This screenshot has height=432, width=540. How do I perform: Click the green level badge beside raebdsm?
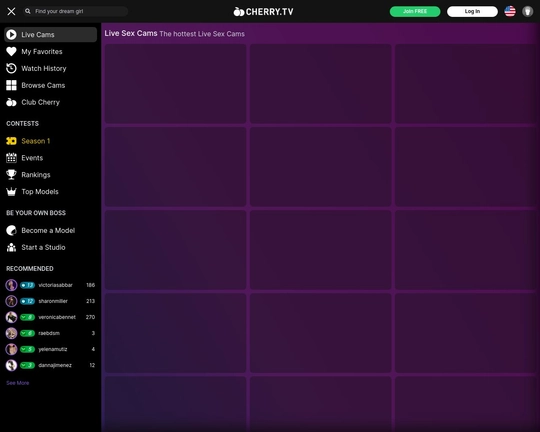point(27,333)
